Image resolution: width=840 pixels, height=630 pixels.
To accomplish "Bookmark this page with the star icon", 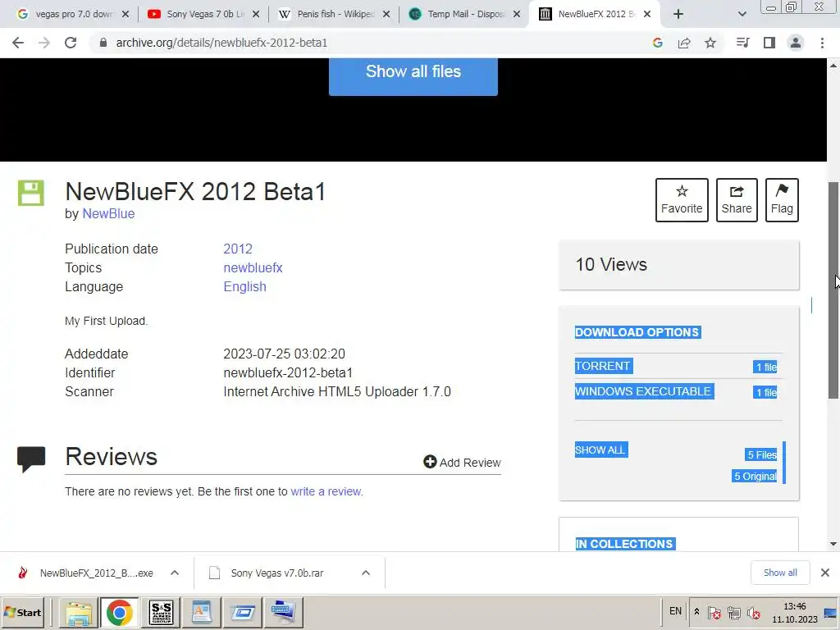I will (710, 43).
